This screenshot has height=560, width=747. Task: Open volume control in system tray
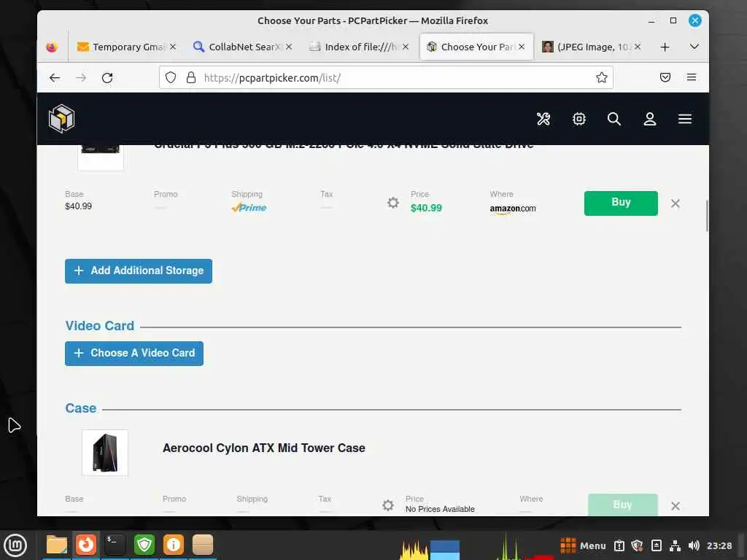[694, 545]
